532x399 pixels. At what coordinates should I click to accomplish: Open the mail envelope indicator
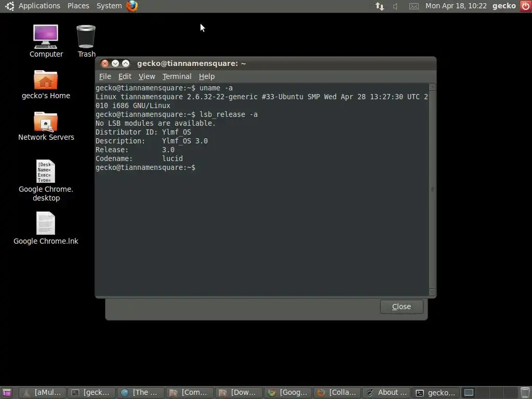(414, 6)
